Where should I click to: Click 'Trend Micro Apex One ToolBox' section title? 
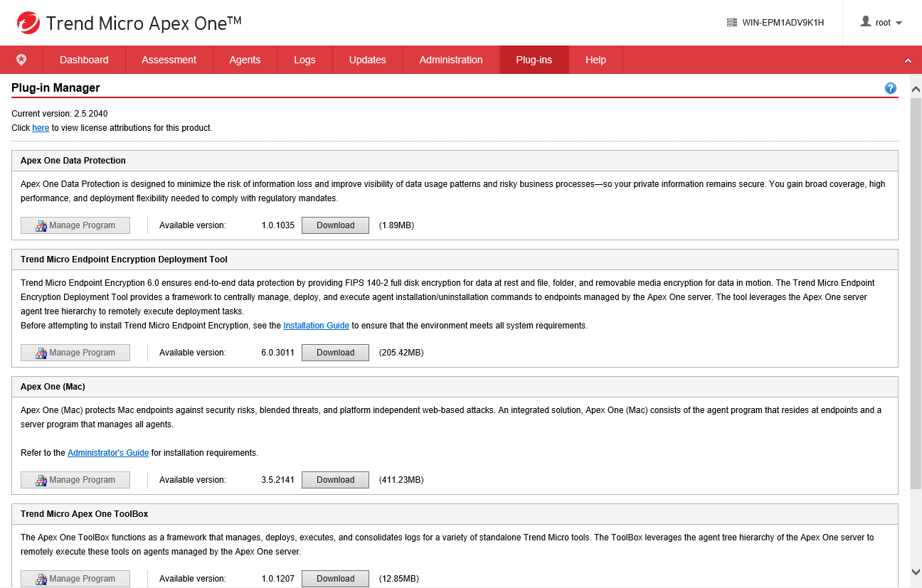tap(85, 514)
